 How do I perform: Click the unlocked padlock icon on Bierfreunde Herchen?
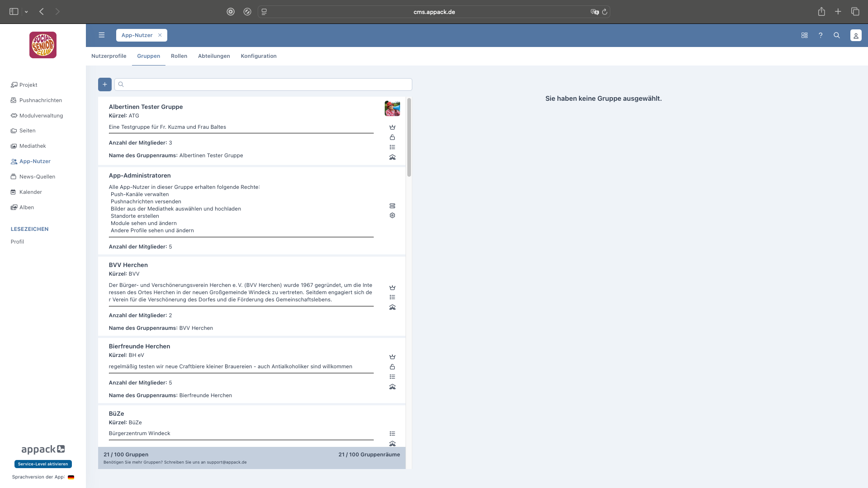click(392, 367)
